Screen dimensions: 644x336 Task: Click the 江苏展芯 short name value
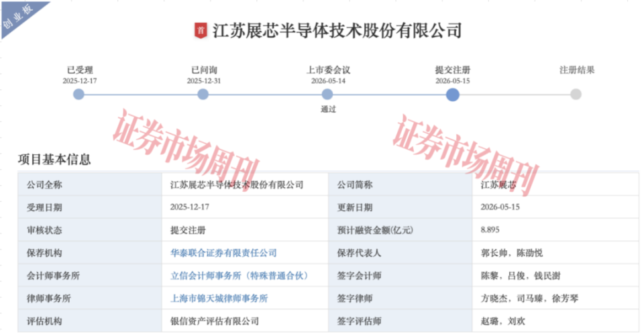point(498,185)
